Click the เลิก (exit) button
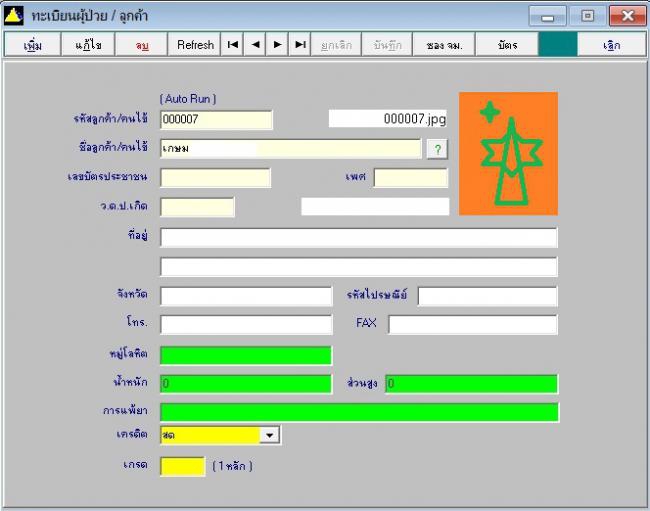Viewport: 650px width, 511px height. pos(611,44)
